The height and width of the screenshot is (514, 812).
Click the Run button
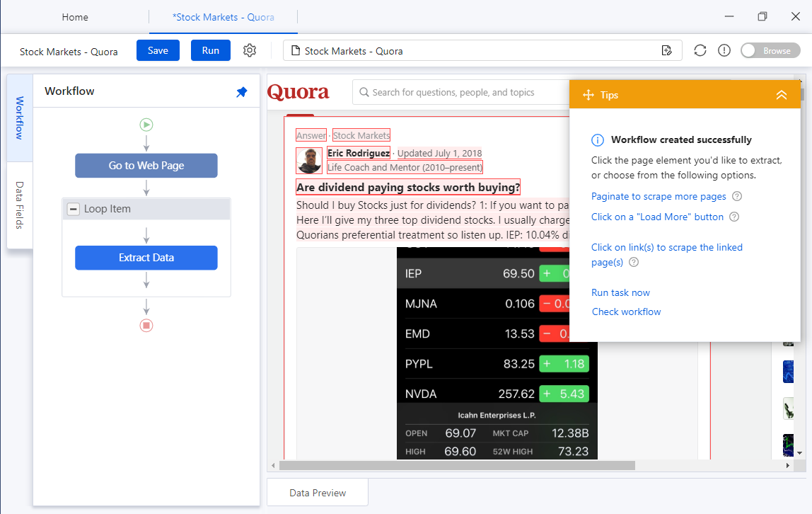click(210, 50)
